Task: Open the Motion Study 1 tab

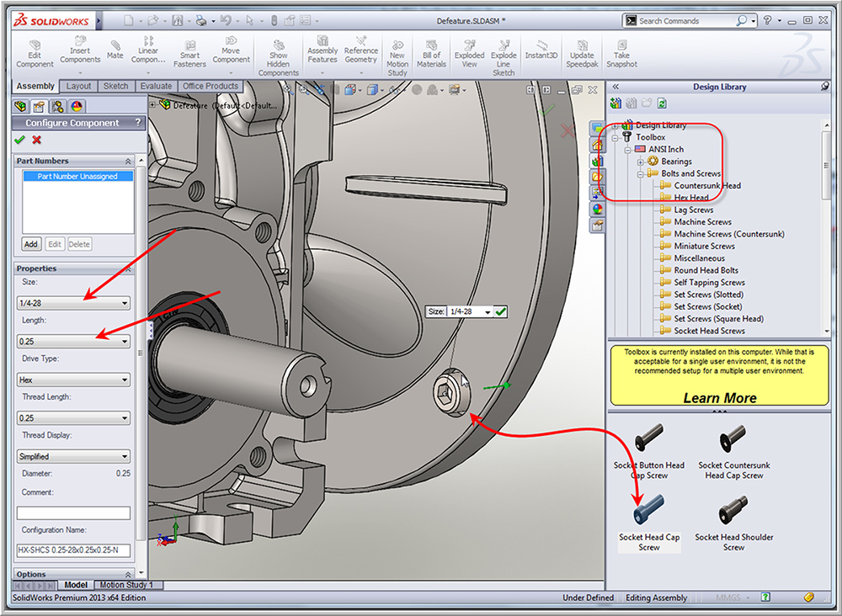Action: tap(127, 584)
